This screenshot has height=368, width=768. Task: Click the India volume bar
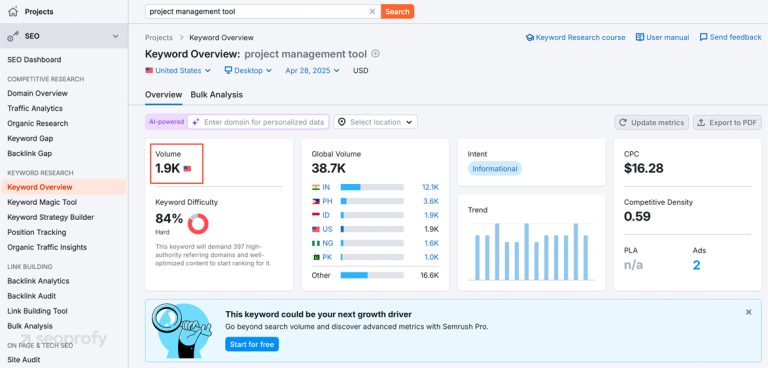(x=372, y=187)
